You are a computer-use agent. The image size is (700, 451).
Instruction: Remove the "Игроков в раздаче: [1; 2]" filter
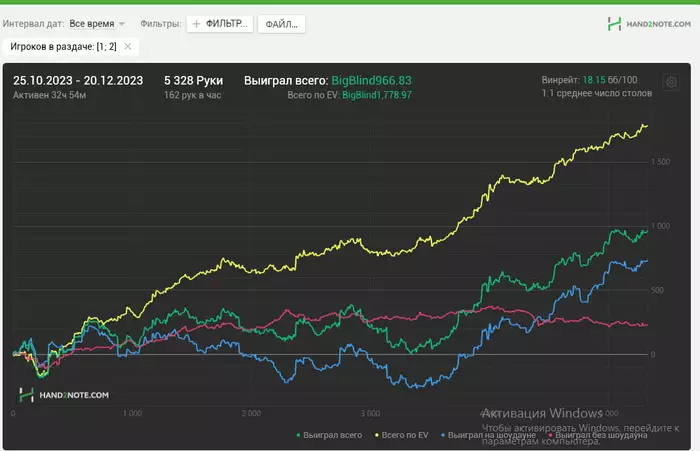click(128, 46)
